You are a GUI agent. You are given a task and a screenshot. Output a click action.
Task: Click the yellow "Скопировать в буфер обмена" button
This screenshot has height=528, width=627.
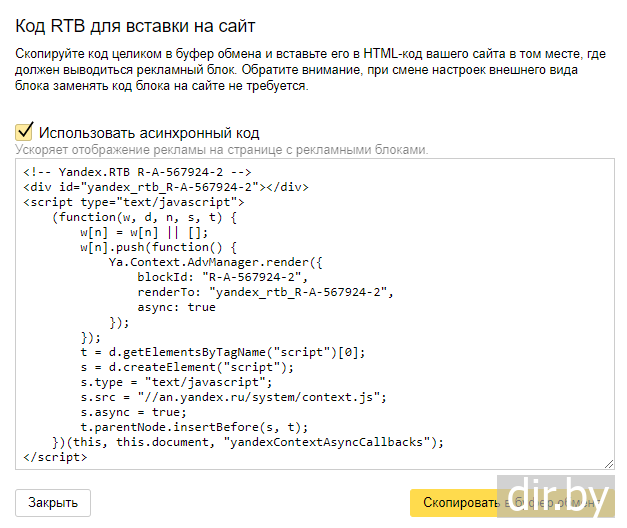point(512,503)
